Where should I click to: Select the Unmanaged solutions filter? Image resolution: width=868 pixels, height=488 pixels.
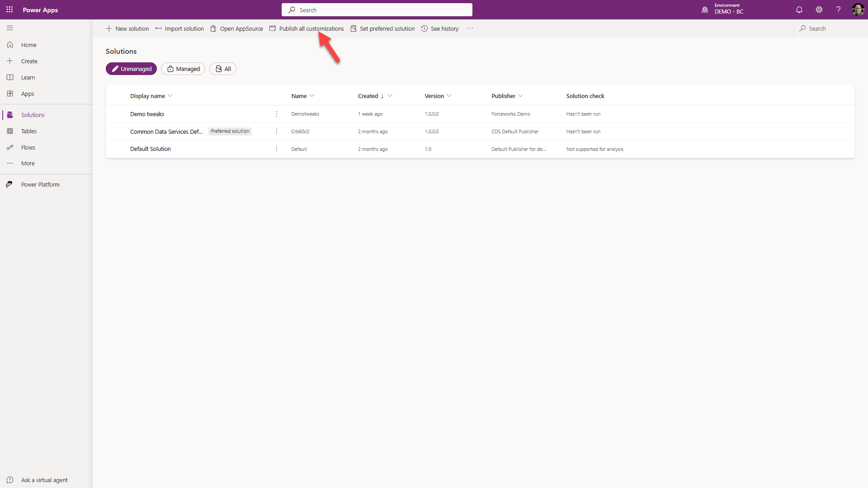point(131,69)
